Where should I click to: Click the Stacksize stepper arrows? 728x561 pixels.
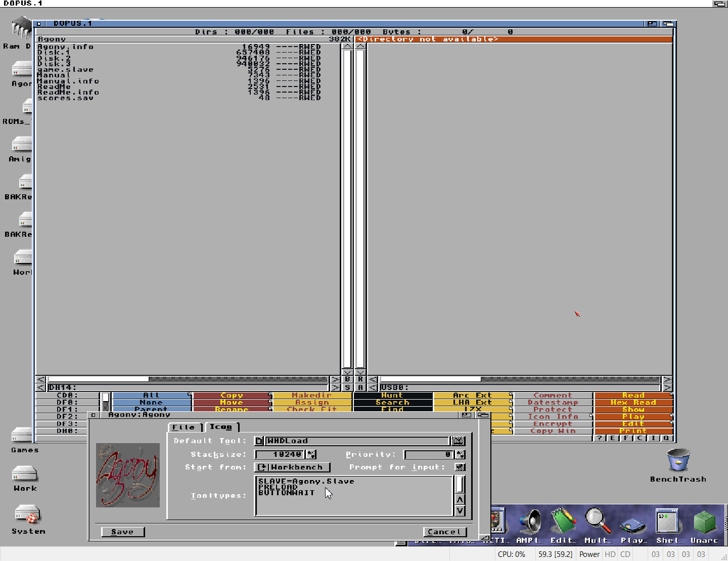click(311, 454)
